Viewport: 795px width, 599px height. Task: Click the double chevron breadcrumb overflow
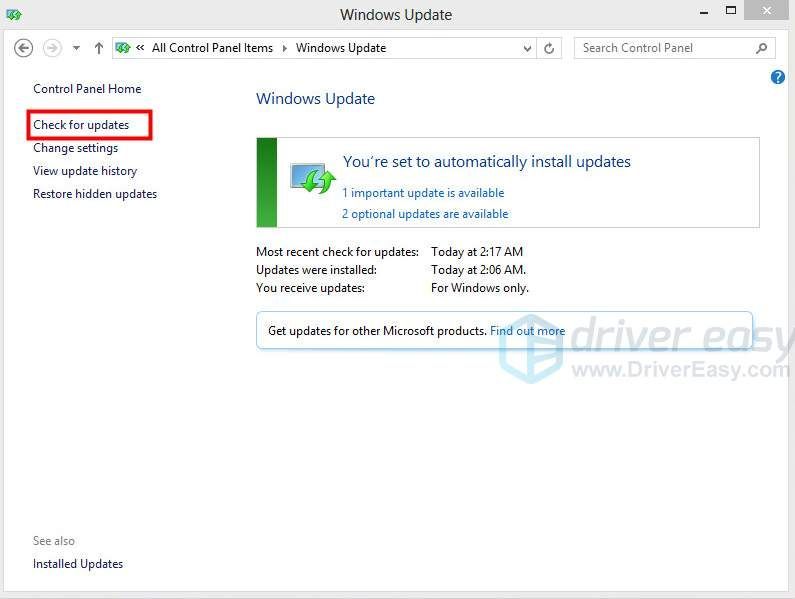[x=140, y=48]
